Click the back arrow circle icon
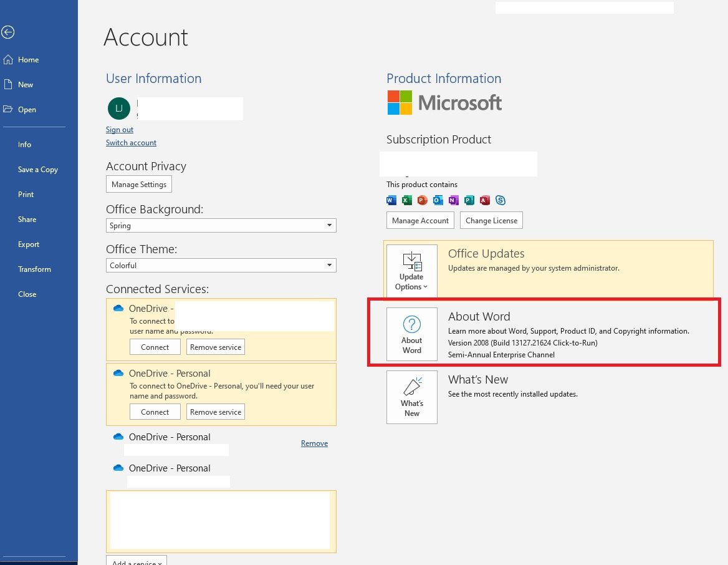The width and height of the screenshot is (728, 565). [8, 32]
